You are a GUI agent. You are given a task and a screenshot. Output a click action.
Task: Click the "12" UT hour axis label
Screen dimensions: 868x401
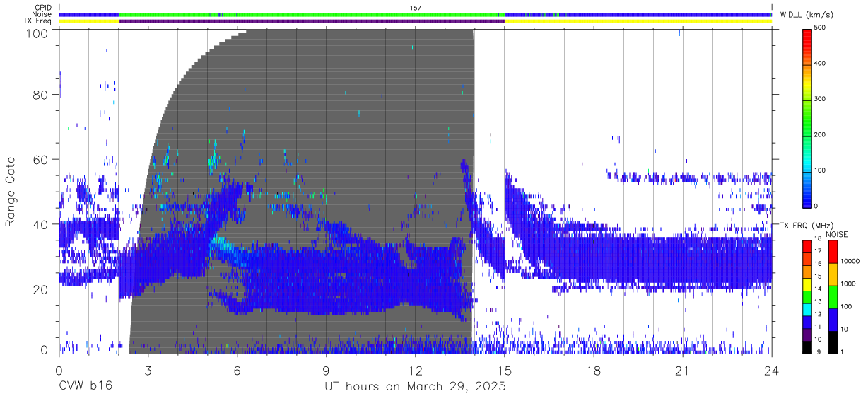(415, 371)
